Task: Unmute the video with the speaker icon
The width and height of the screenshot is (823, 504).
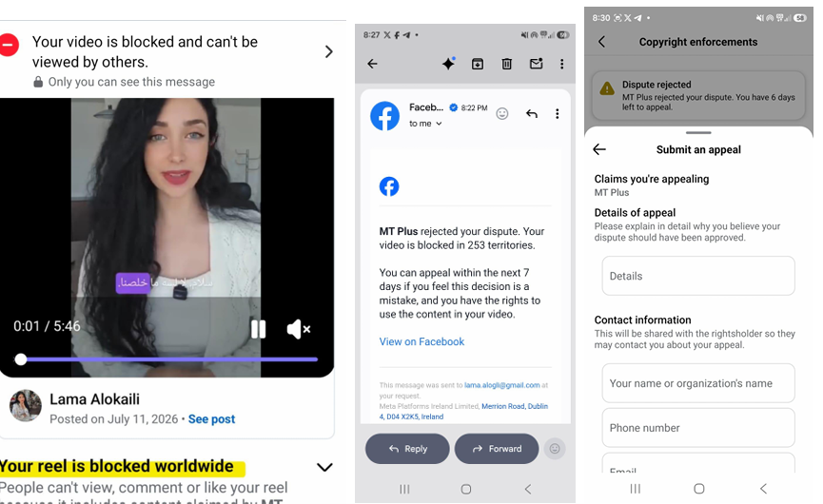Action: pyautogui.click(x=299, y=329)
